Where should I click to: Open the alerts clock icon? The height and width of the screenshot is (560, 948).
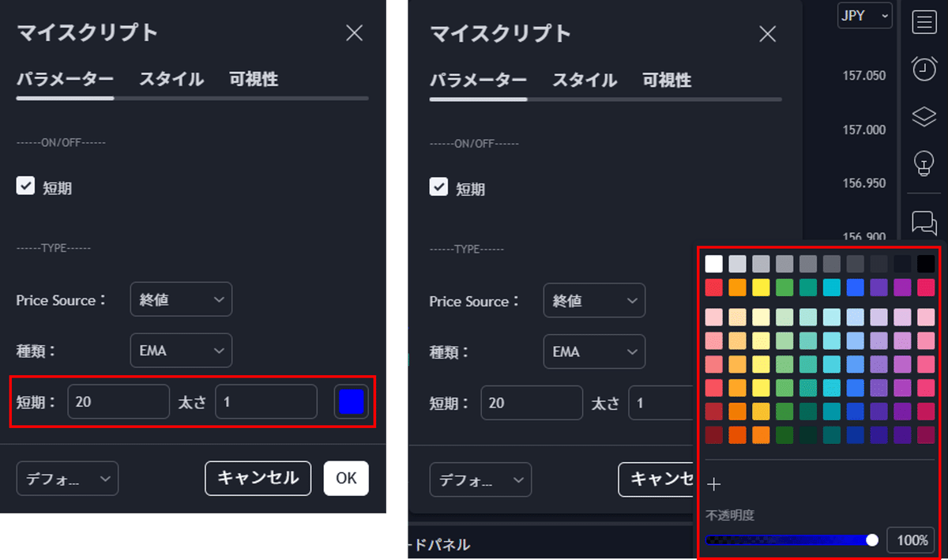click(924, 69)
